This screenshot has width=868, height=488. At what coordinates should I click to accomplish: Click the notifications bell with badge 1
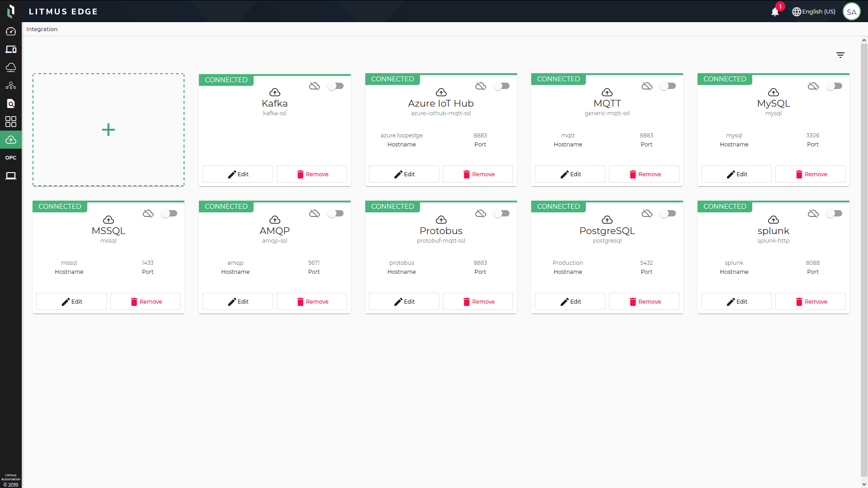click(774, 11)
